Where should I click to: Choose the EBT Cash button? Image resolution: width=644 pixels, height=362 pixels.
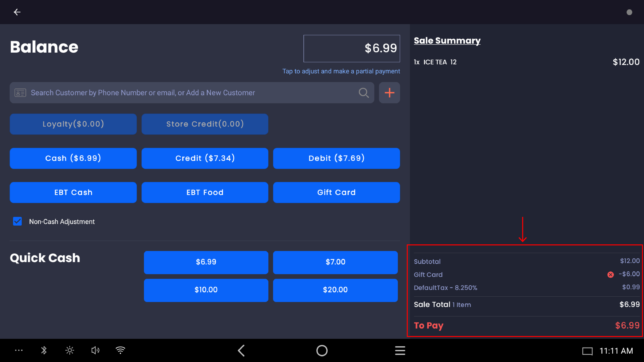tap(73, 192)
